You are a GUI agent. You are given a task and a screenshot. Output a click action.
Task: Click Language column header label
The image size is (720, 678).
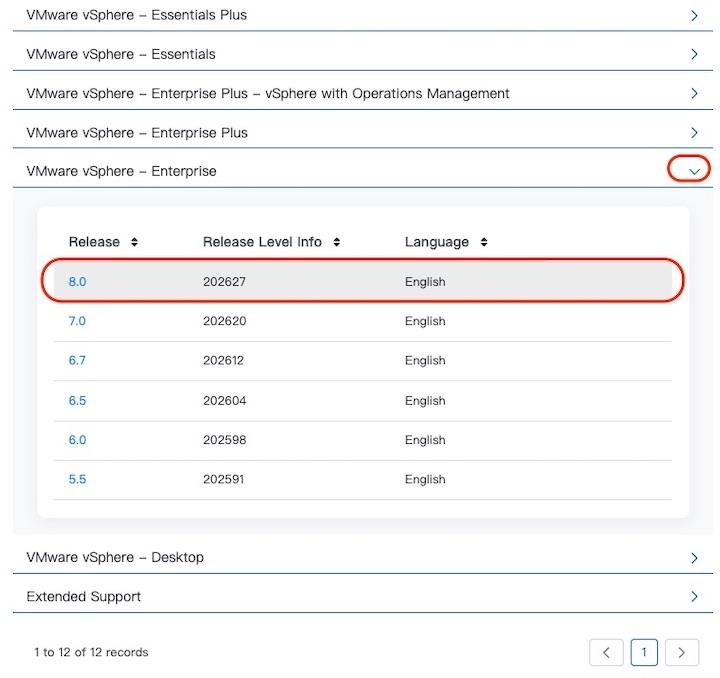coord(437,242)
